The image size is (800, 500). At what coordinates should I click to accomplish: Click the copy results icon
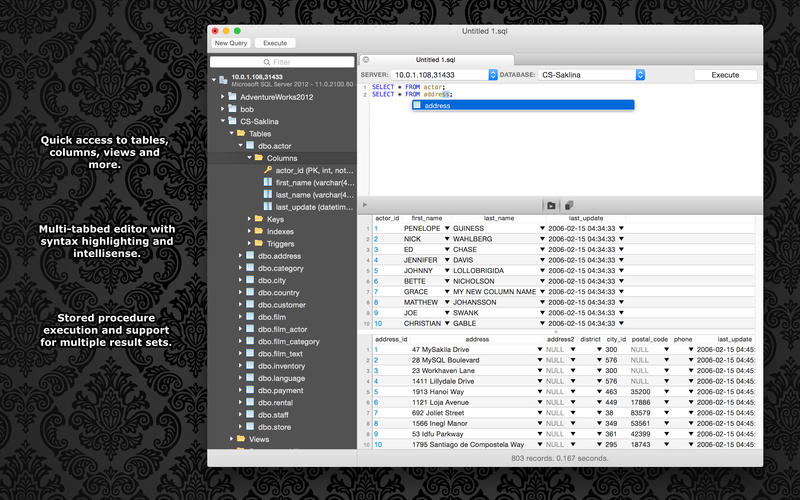tap(568, 205)
